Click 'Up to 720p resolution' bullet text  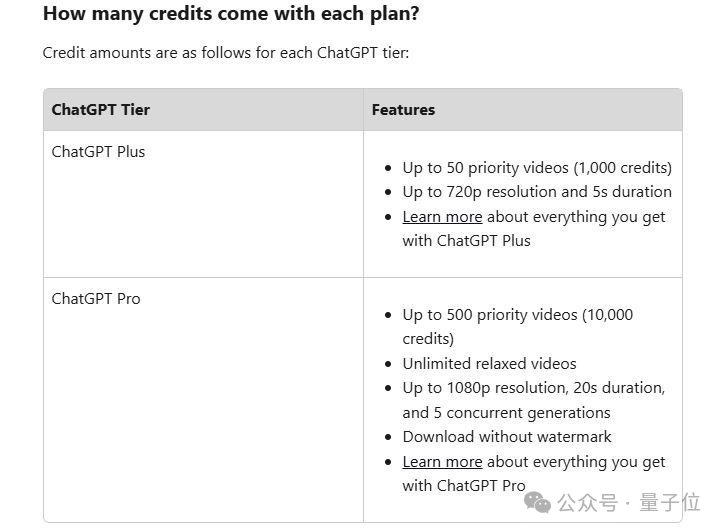tap(537, 192)
